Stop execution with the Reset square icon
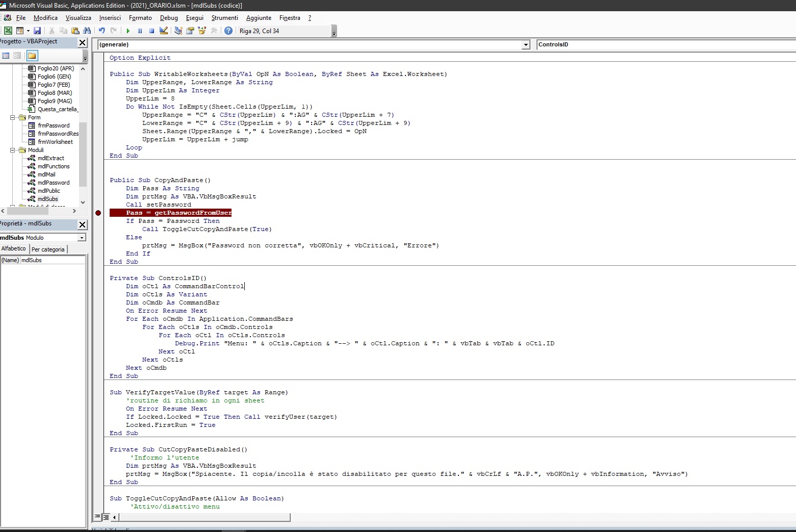The width and height of the screenshot is (796, 532). click(151, 31)
